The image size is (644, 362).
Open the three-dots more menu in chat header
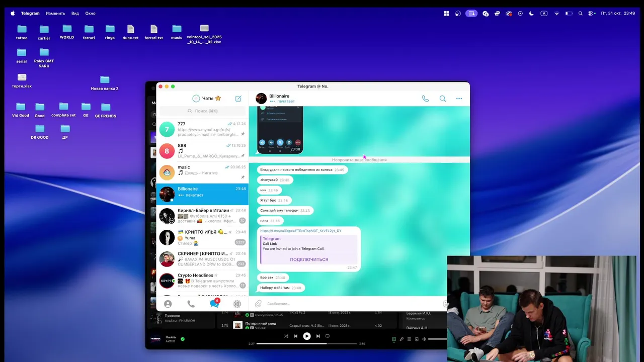click(459, 99)
